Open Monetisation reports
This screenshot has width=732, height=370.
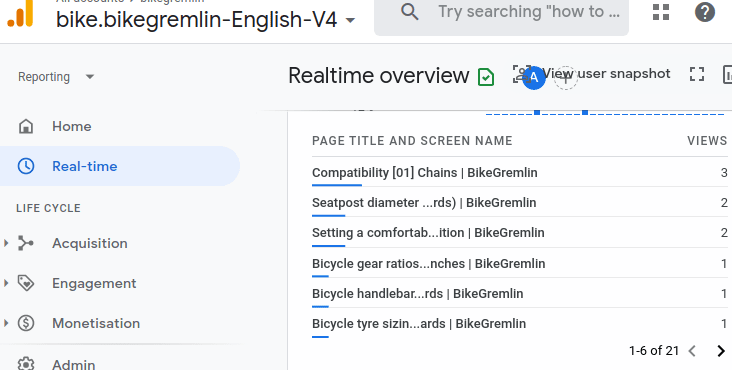[x=96, y=323]
